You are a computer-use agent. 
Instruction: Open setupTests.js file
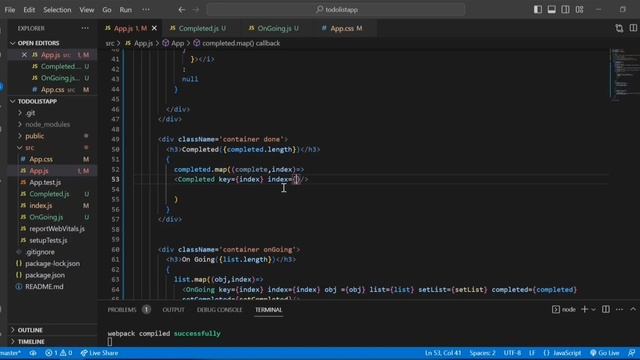(x=48, y=240)
